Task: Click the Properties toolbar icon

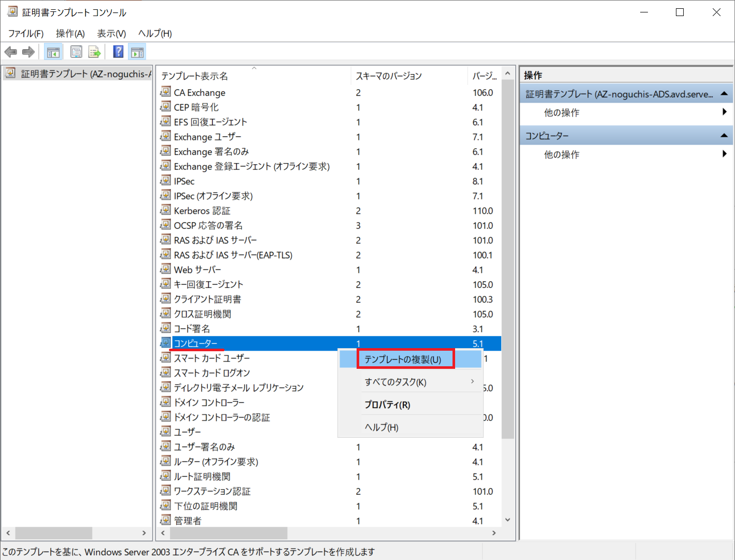Action: pos(76,52)
